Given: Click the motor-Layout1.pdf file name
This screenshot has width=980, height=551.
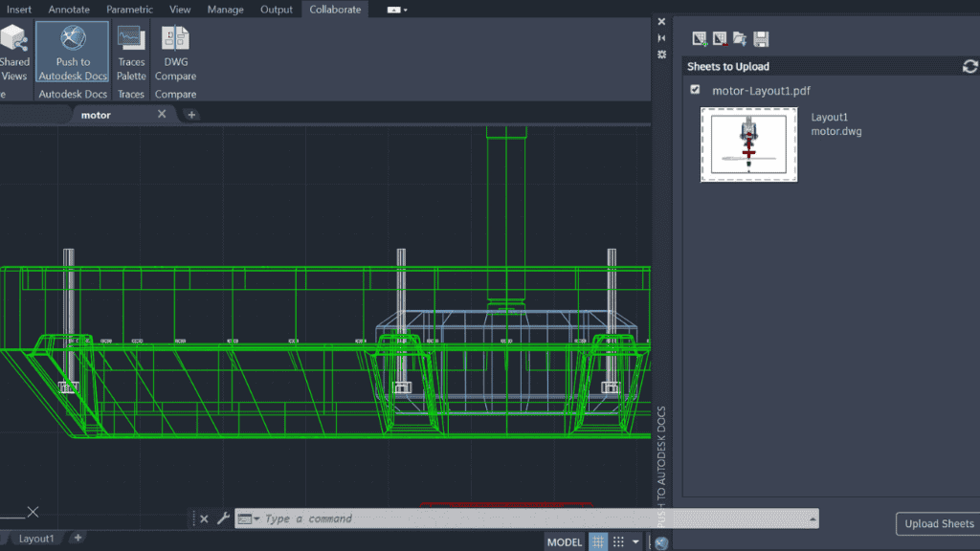Looking at the screenshot, I should (761, 91).
